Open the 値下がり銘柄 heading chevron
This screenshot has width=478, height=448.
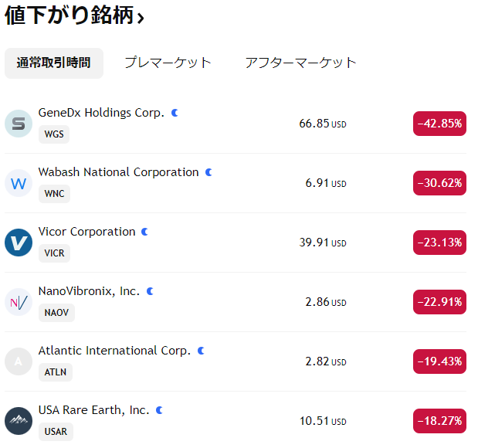141,17
